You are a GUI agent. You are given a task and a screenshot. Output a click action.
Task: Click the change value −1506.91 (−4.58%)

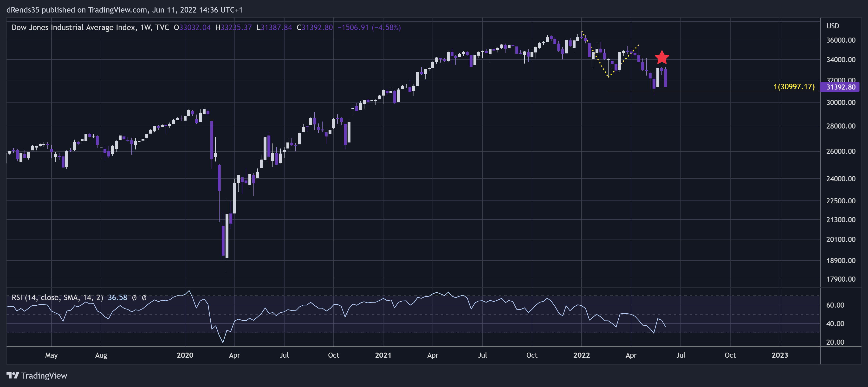click(x=369, y=28)
